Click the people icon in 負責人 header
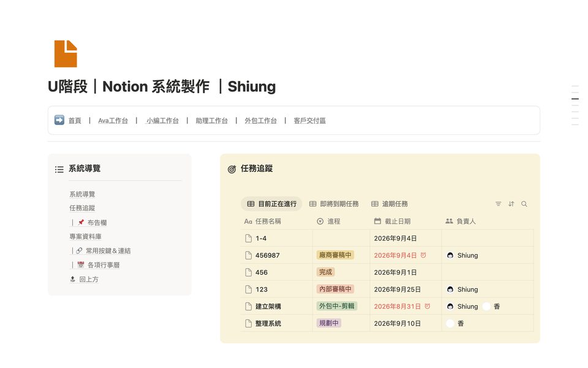The width and height of the screenshot is (588, 368). tap(449, 221)
